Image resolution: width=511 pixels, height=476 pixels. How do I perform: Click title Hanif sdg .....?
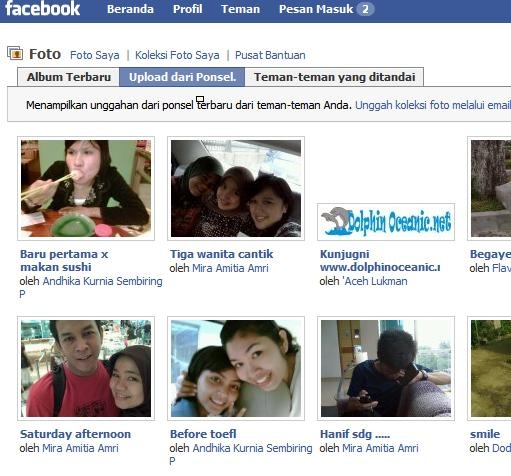click(355, 434)
